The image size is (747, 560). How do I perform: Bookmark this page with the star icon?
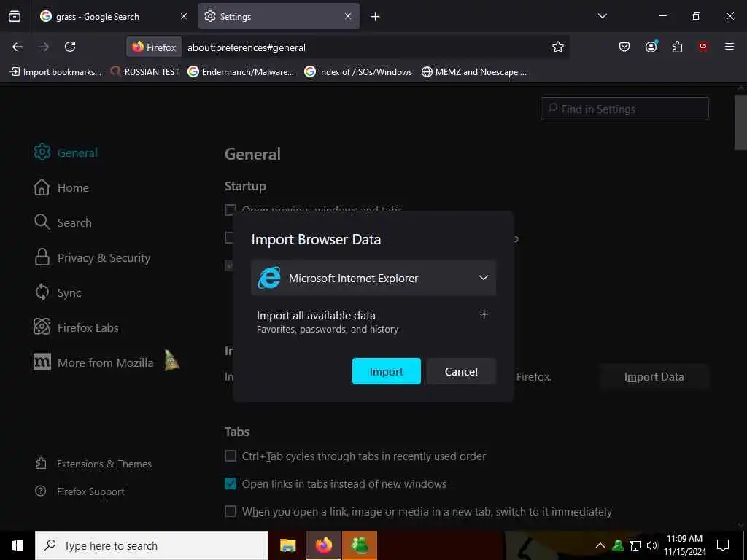pyautogui.click(x=558, y=47)
